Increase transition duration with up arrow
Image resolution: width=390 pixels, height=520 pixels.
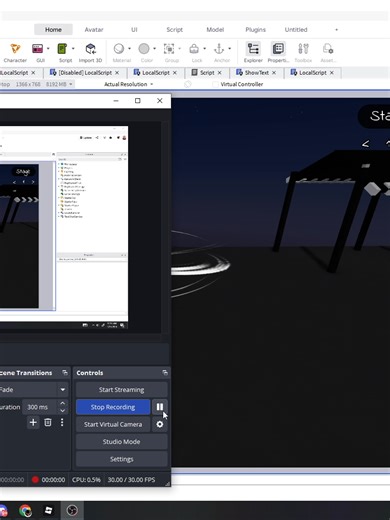tap(62, 403)
